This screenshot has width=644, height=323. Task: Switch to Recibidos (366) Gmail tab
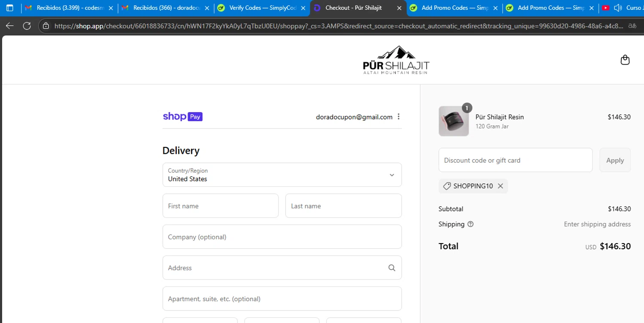click(x=165, y=8)
